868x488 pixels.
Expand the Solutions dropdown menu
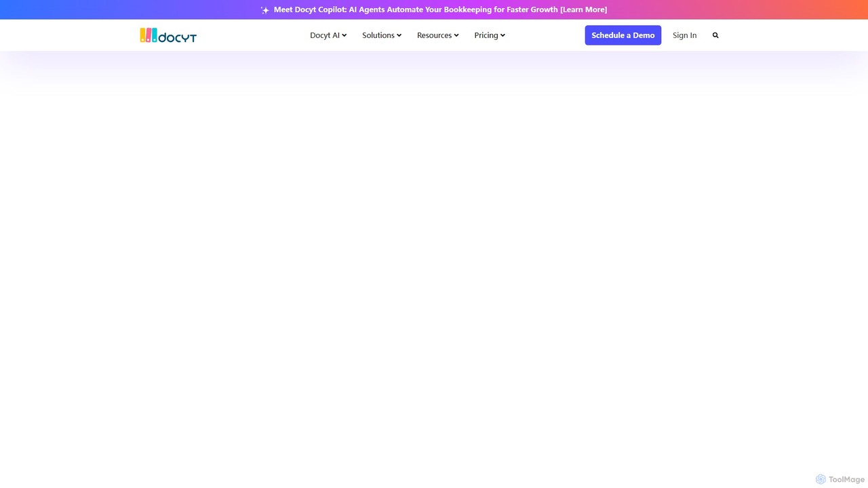pos(382,35)
